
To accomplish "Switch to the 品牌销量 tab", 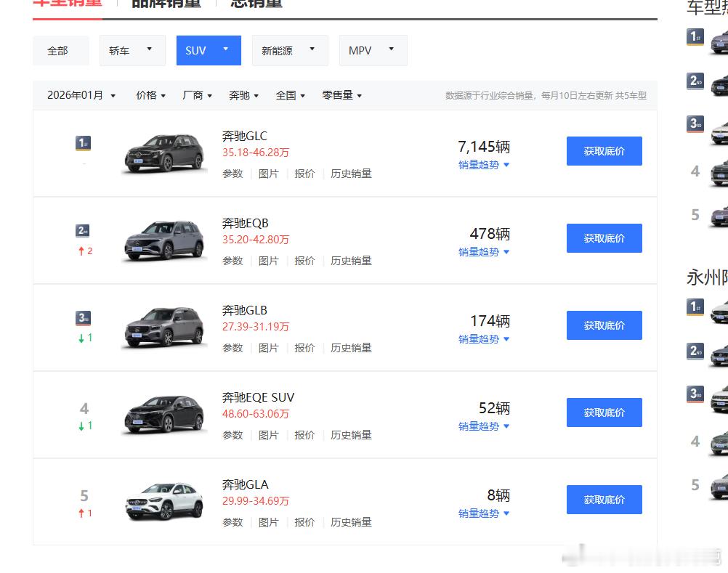I will click(166, 4).
